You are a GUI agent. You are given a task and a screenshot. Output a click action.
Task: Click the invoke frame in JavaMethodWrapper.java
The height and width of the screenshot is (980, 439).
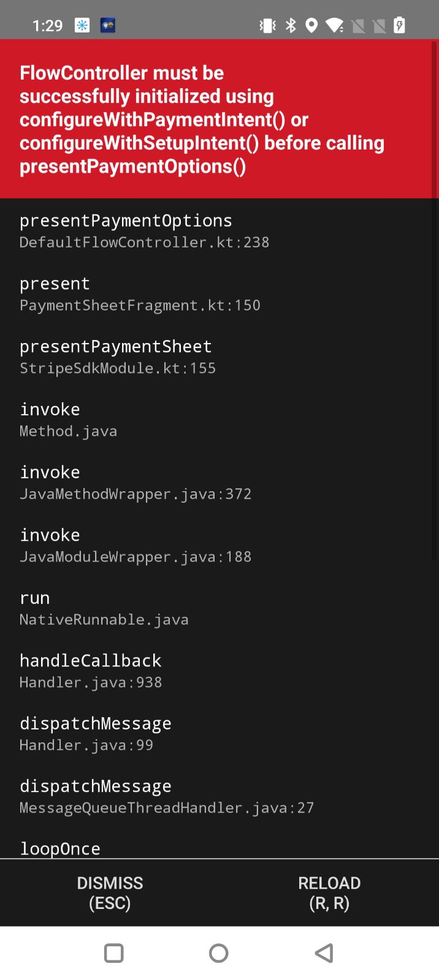pos(136,481)
